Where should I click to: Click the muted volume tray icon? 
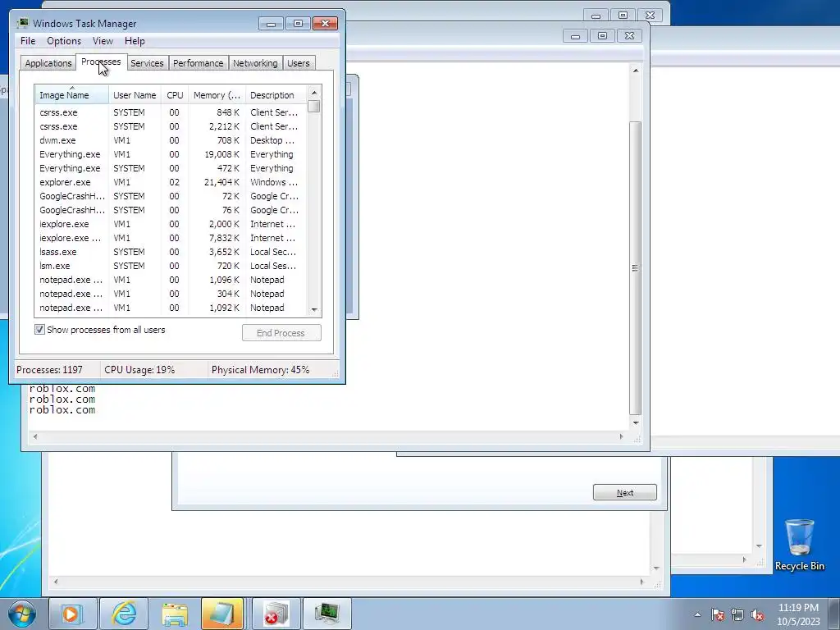[757, 614]
